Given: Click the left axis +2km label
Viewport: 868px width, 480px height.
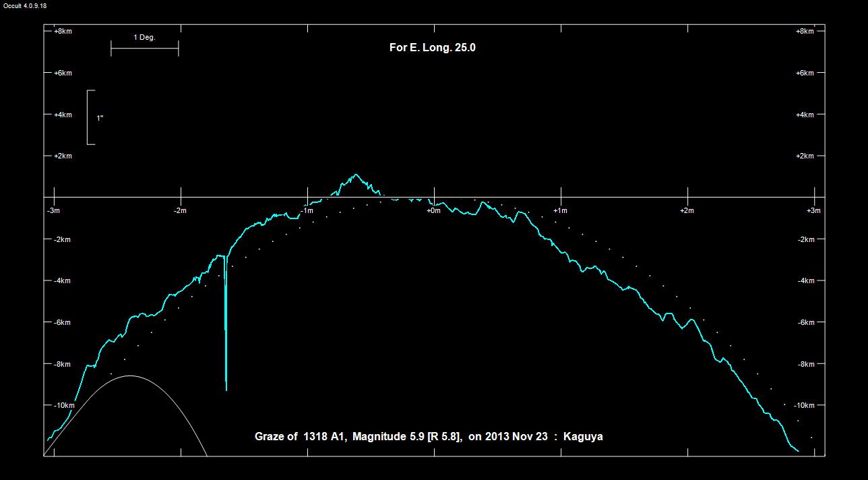Looking at the screenshot, I should coord(62,156).
